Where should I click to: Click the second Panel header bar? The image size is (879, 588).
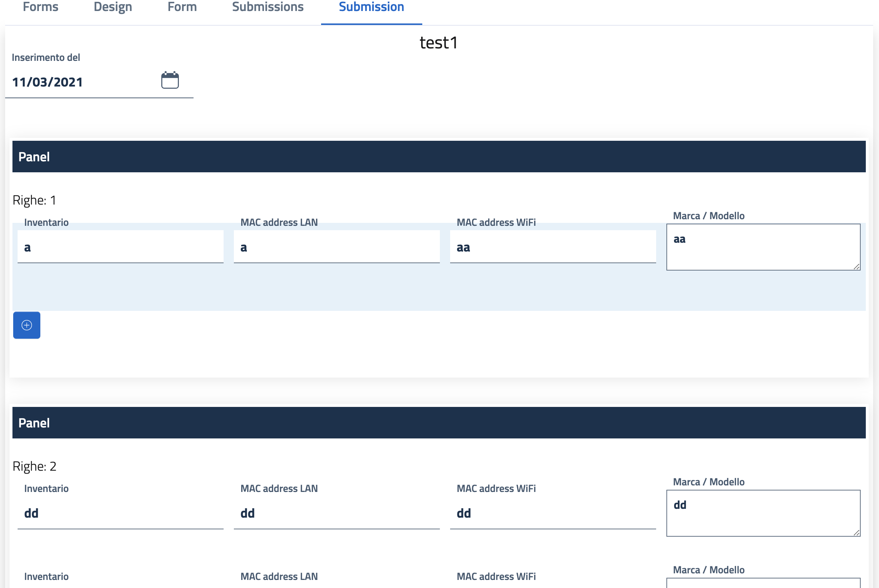click(x=439, y=423)
